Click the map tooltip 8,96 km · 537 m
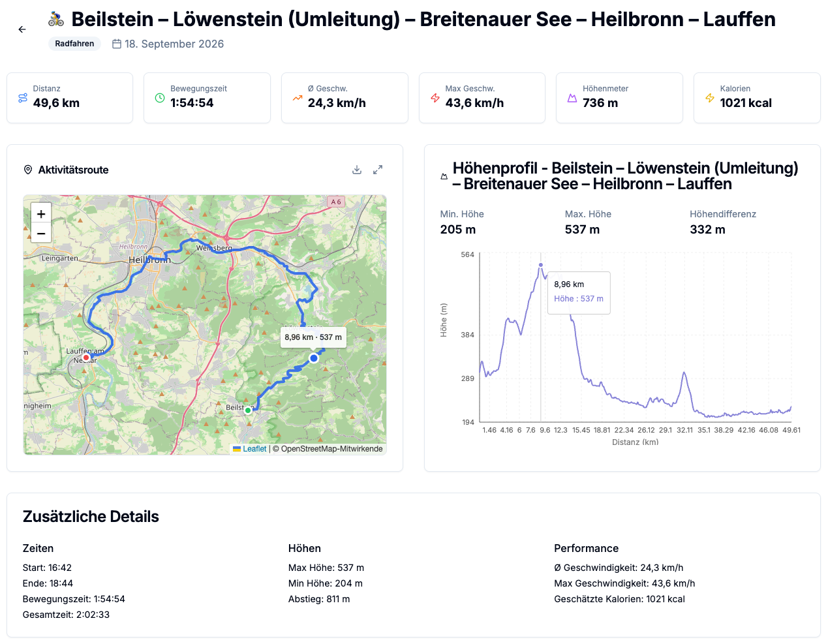This screenshot has height=644, width=828. [313, 337]
